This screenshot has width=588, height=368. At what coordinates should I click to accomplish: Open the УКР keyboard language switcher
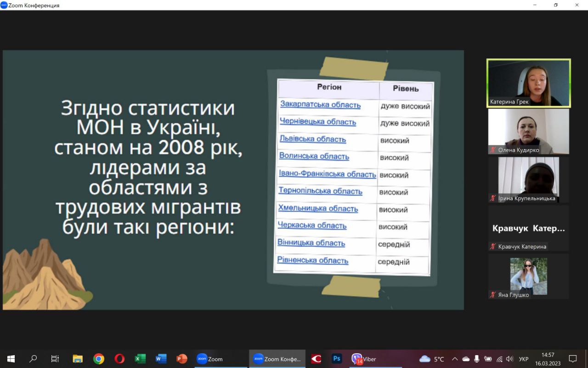[523, 359]
